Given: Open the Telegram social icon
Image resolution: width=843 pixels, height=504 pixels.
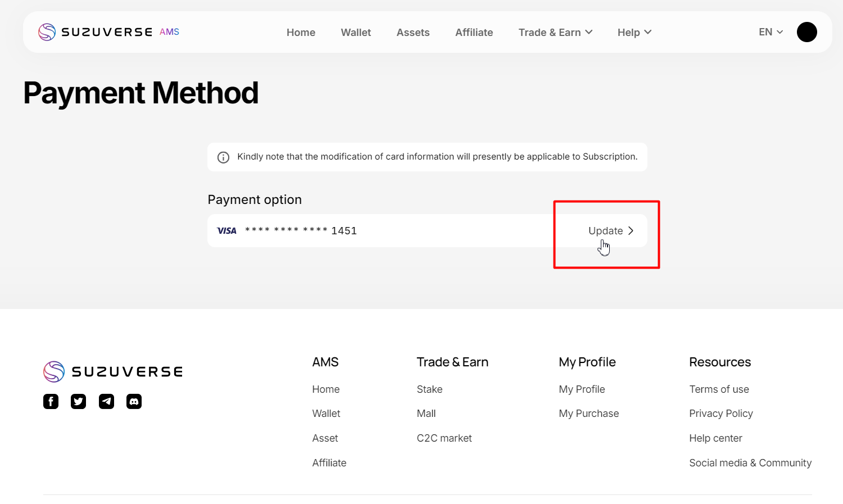Looking at the screenshot, I should pos(106,401).
